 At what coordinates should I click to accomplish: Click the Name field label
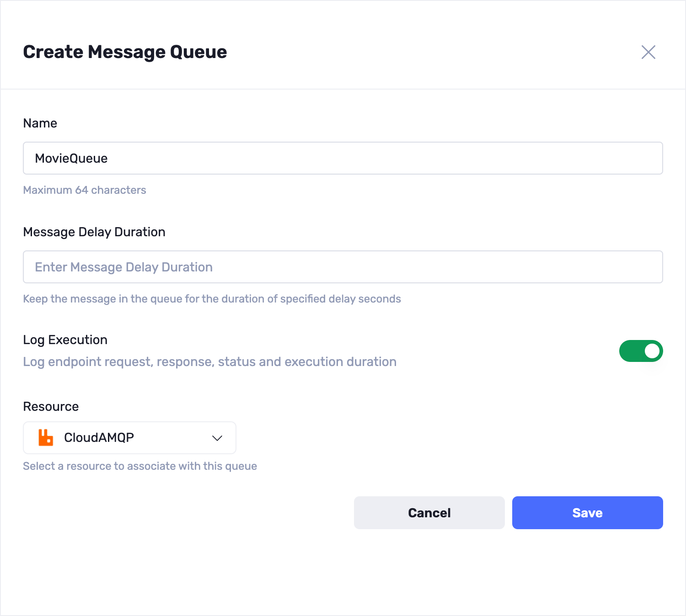(40, 123)
